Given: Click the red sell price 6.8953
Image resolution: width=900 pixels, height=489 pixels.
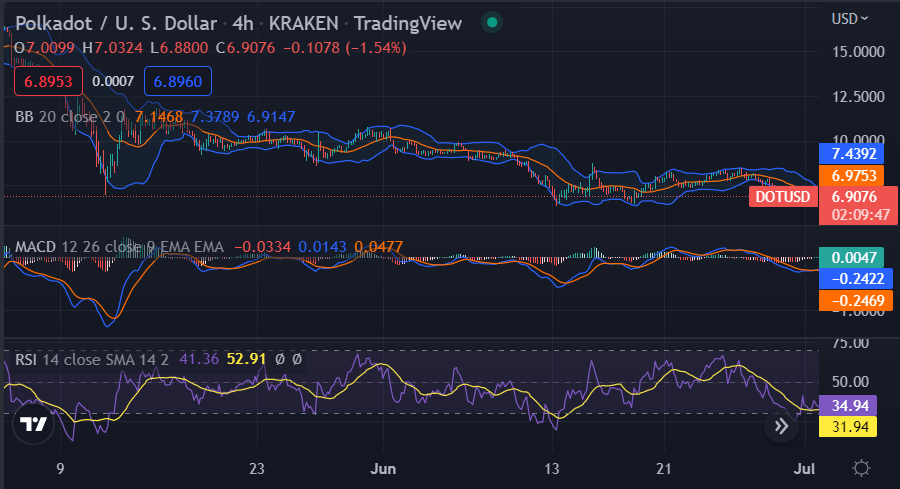Looking at the screenshot, I should (48, 82).
